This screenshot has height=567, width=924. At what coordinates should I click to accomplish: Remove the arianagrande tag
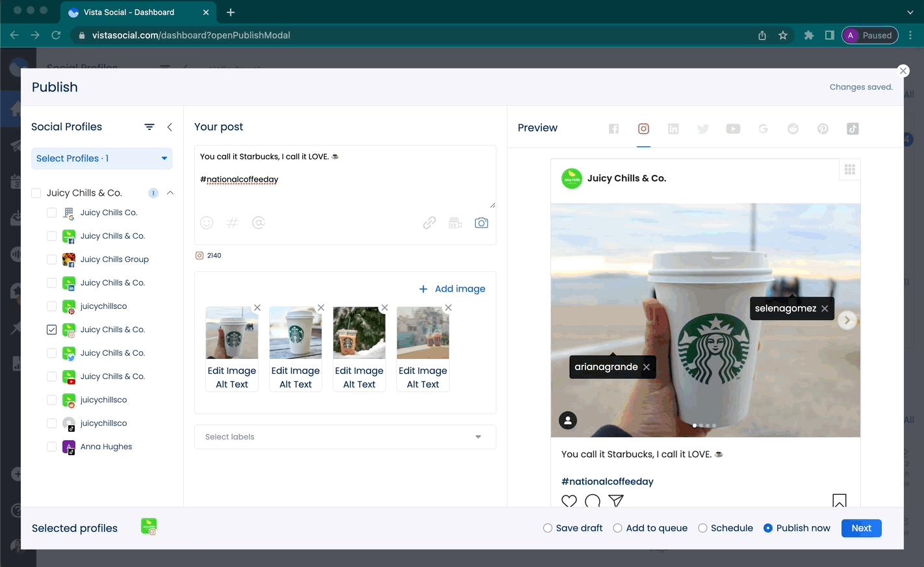tap(647, 367)
